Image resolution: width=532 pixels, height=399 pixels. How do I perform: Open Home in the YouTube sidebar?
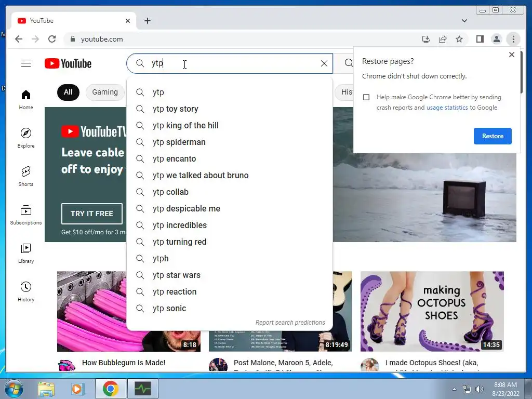point(26,99)
